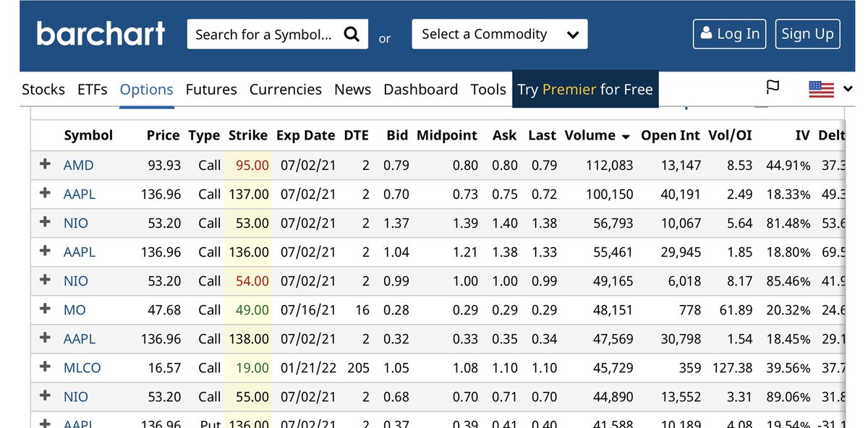Click the 07/16/21 expiration date

[308, 310]
